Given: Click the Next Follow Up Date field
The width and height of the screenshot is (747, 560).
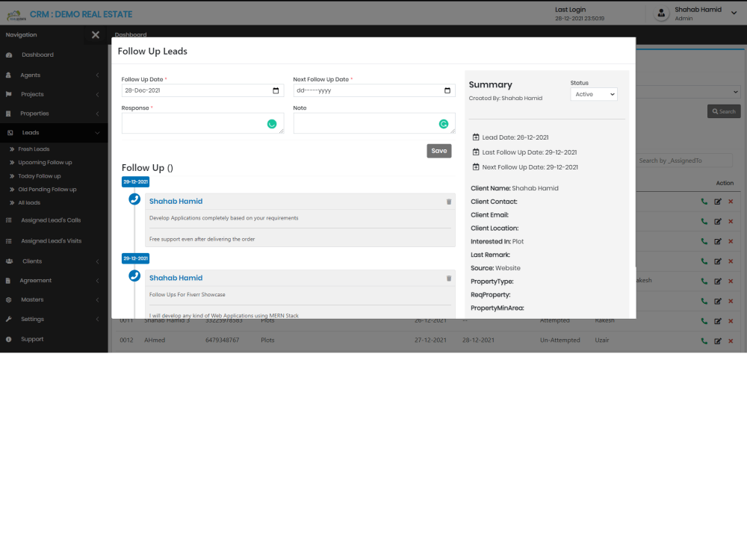Looking at the screenshot, I should coord(374,90).
